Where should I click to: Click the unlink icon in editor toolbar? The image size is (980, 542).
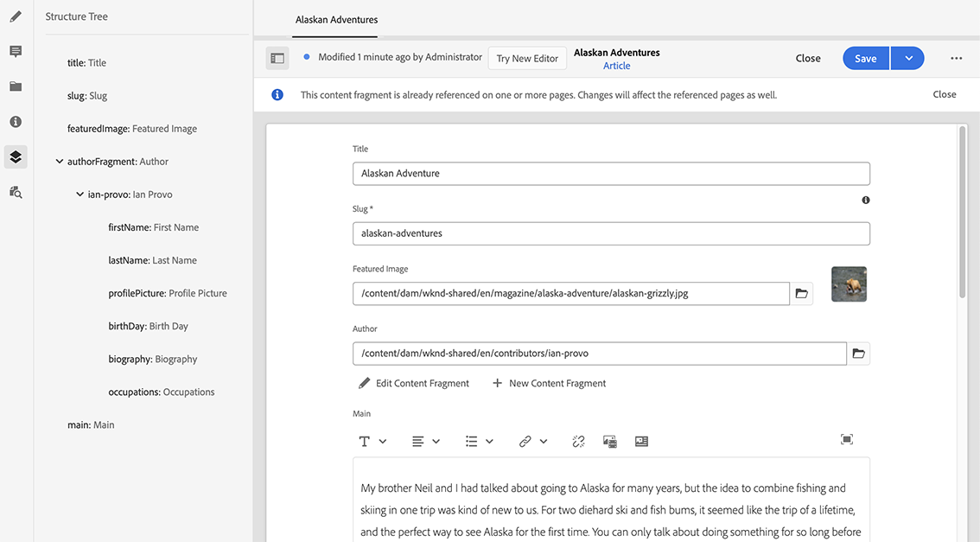(x=578, y=442)
